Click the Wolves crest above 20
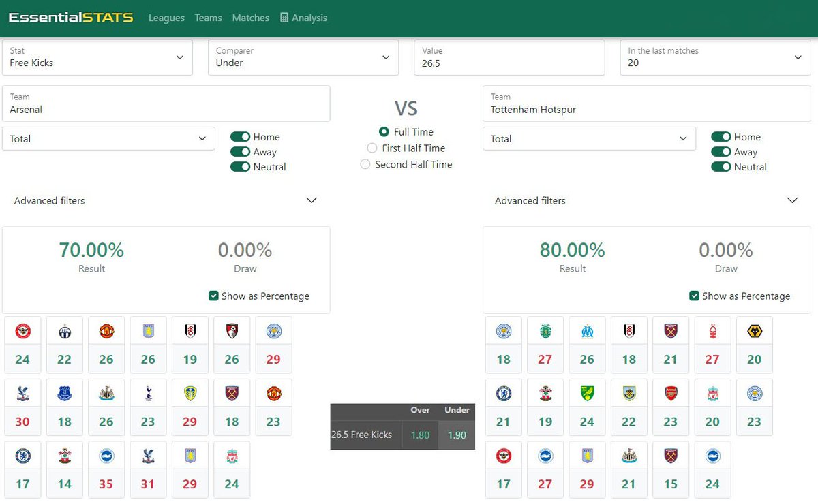The image size is (818, 504). 754,332
